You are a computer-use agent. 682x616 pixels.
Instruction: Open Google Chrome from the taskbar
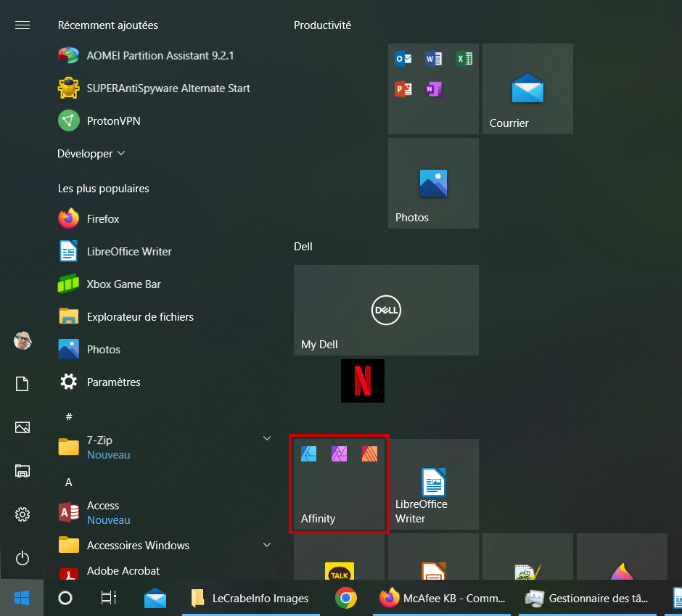tap(346, 598)
